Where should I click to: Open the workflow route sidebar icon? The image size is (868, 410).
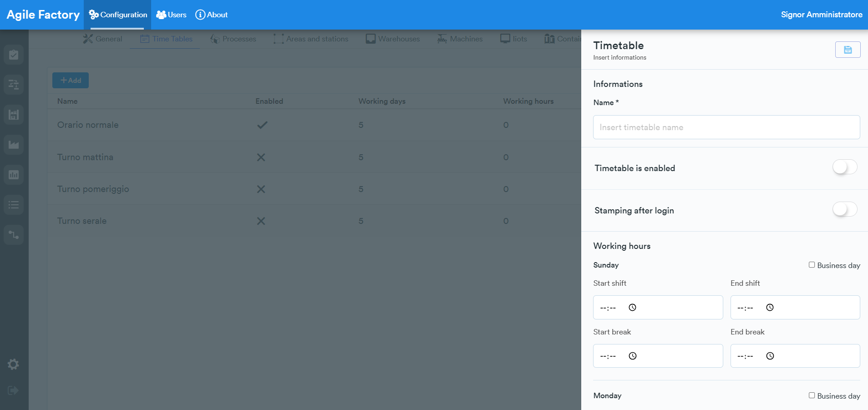(x=14, y=235)
